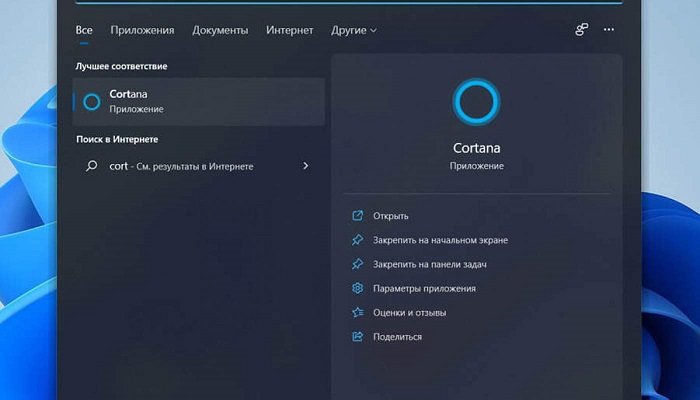Click Открыть to launch Cortana

click(391, 216)
